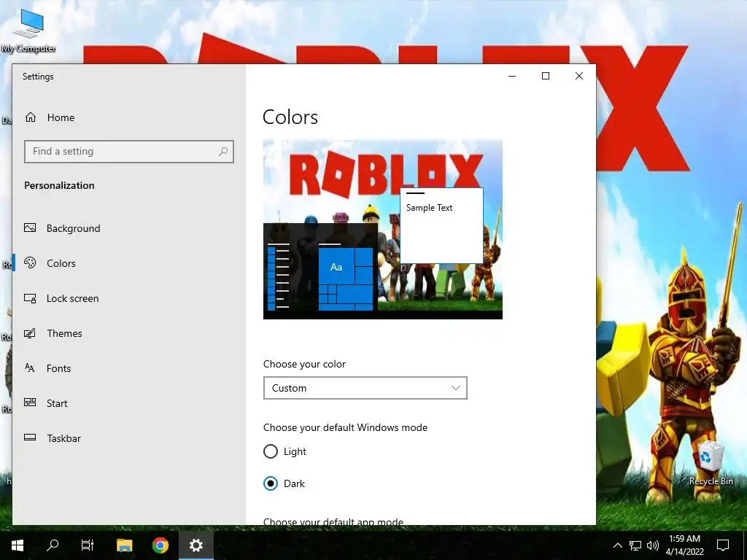Launch Google Chrome from taskbar
The width and height of the screenshot is (747, 560).
tap(160, 545)
